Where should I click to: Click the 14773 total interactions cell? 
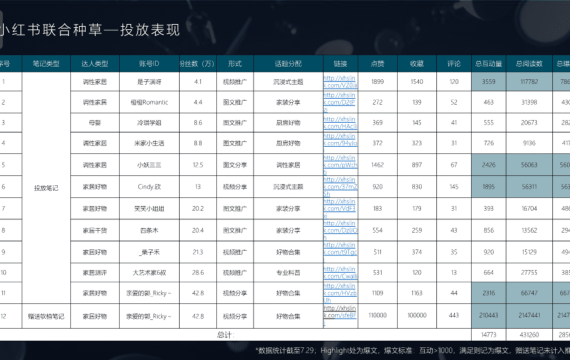(x=489, y=335)
